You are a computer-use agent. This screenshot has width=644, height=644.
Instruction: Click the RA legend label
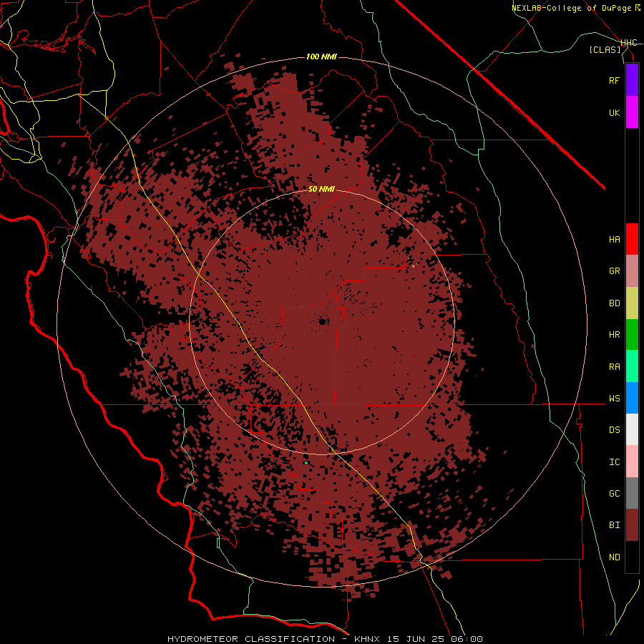[x=615, y=367]
